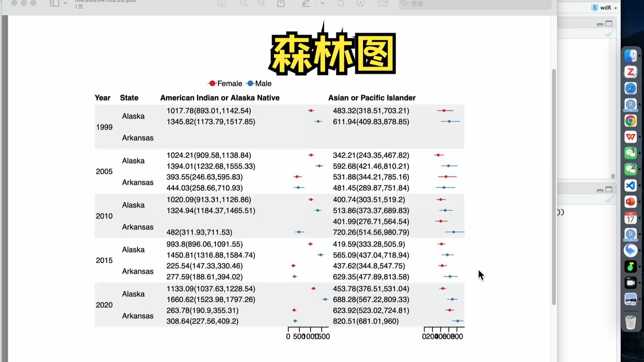Switch to RStudio icon below Calendar

(x=630, y=234)
